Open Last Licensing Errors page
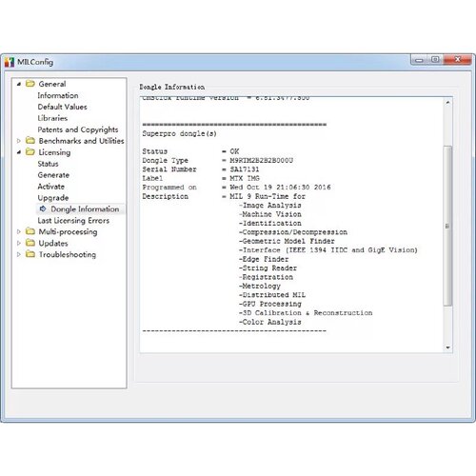 [x=73, y=220]
